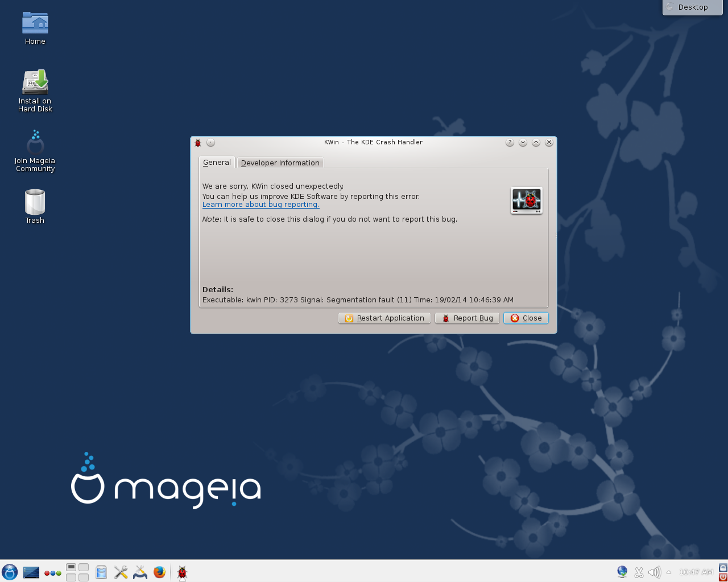728x582 pixels.
Task: Open Mageia Control Center taskbar icon
Action: [x=140, y=572]
